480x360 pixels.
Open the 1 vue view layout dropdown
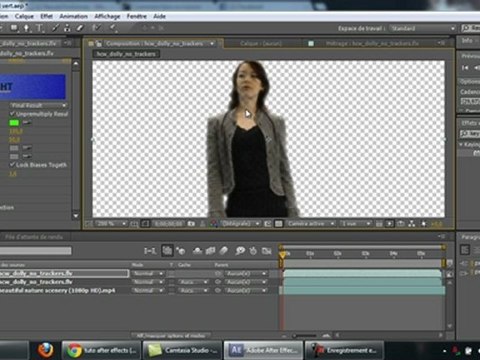(x=355, y=224)
